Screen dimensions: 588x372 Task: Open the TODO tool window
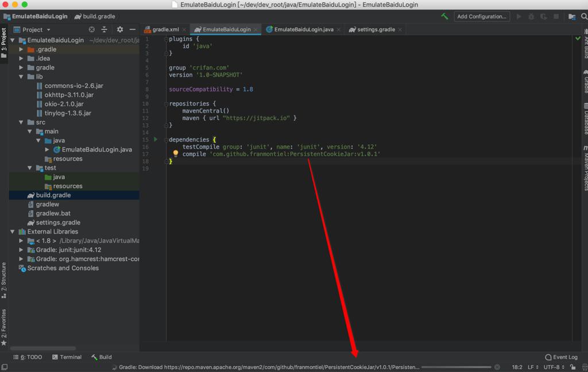pos(28,357)
